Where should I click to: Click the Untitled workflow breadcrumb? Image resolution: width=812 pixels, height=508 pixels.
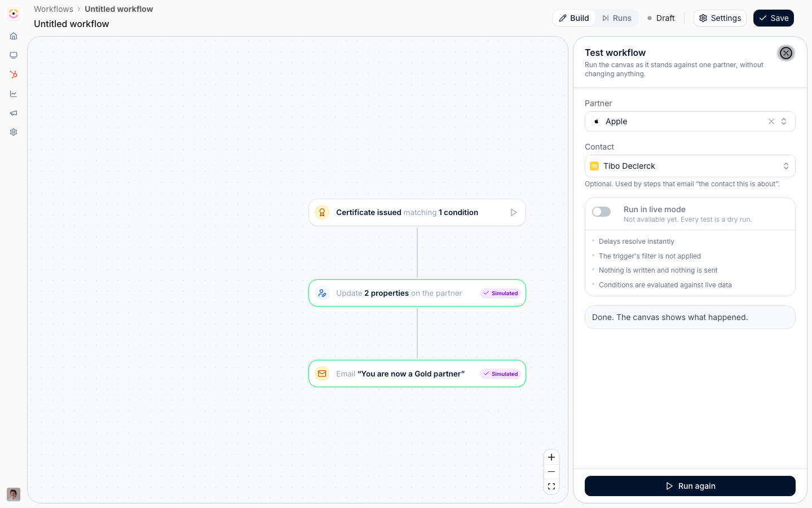[x=119, y=9]
